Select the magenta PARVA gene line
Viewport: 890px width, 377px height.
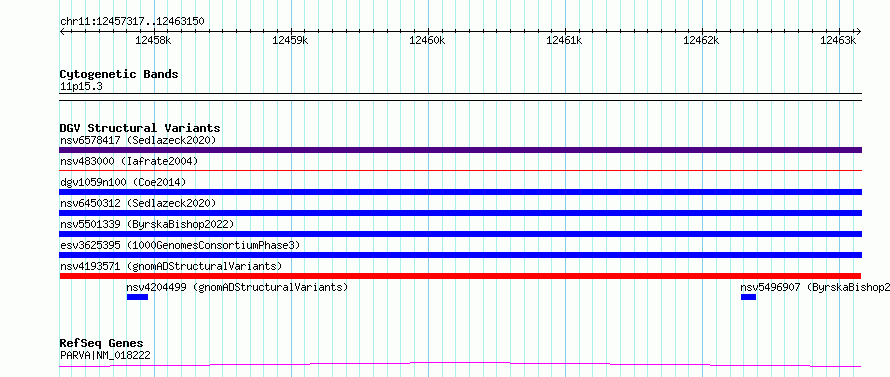[x=460, y=365]
